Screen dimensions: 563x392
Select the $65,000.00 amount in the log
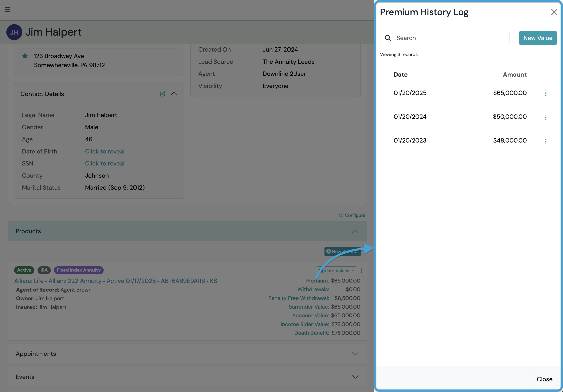coord(510,93)
